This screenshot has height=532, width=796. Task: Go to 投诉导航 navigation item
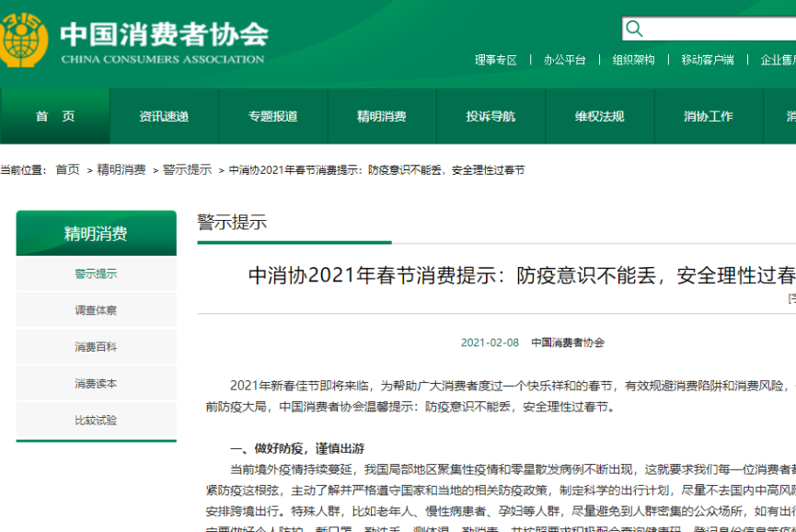click(490, 117)
